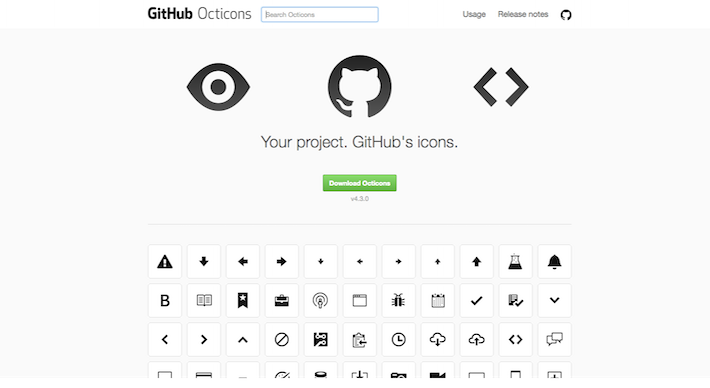Click the green Download Octicons button

click(x=360, y=183)
